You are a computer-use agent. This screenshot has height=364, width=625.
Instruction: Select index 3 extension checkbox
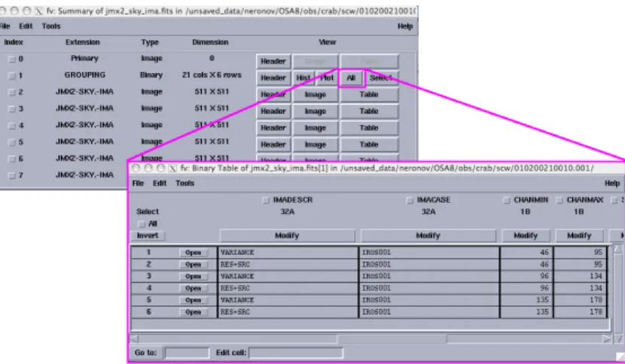(12, 109)
